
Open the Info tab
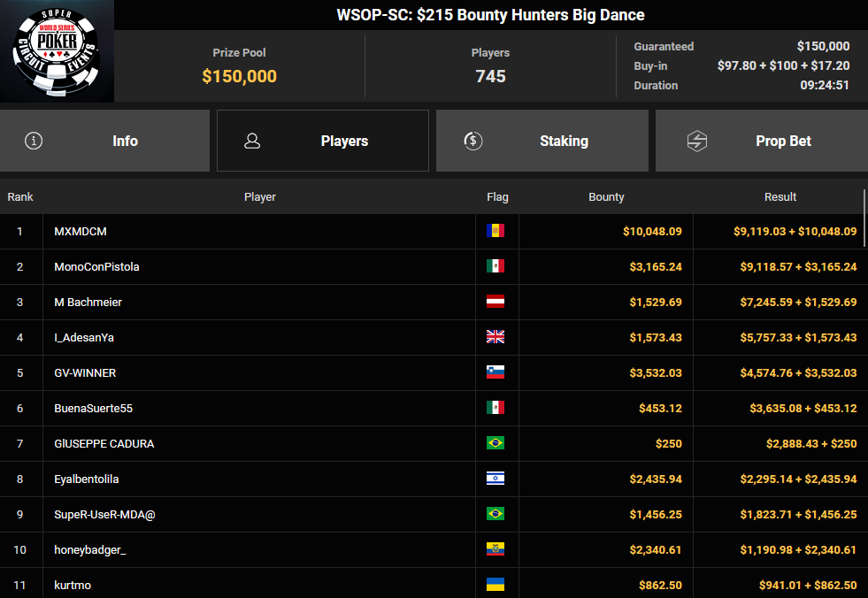coord(104,141)
